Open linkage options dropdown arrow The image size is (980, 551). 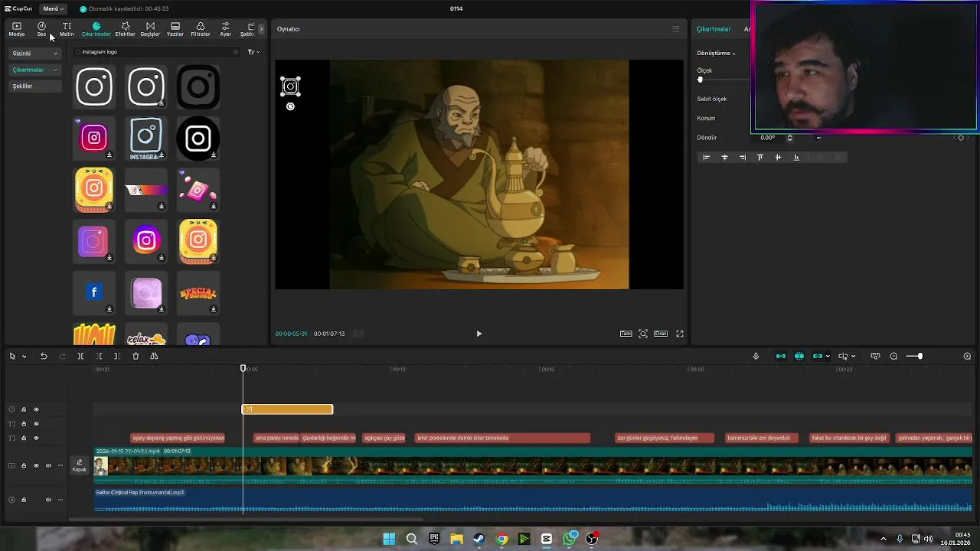[828, 357]
